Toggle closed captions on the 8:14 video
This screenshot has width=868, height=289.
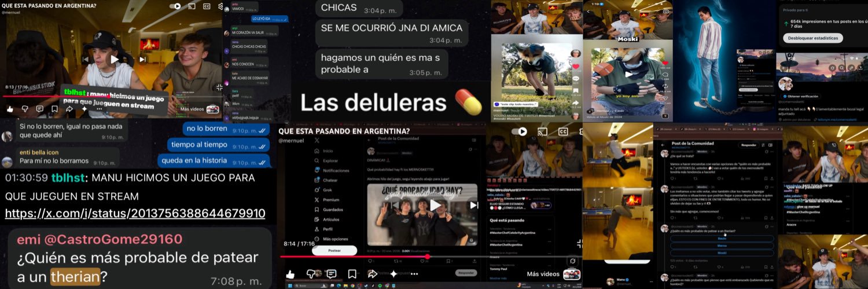(563, 131)
